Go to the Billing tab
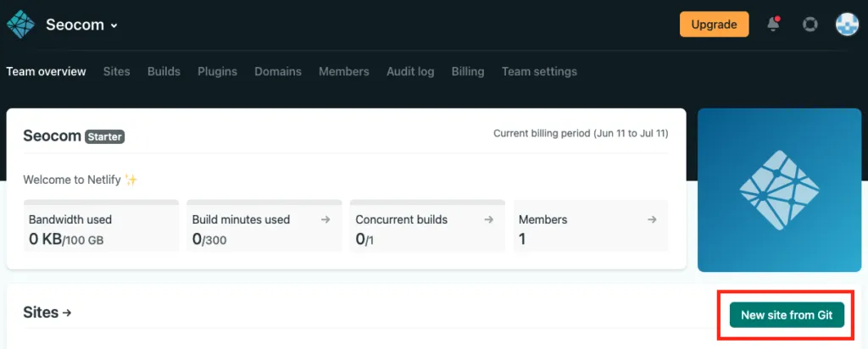 468,71
